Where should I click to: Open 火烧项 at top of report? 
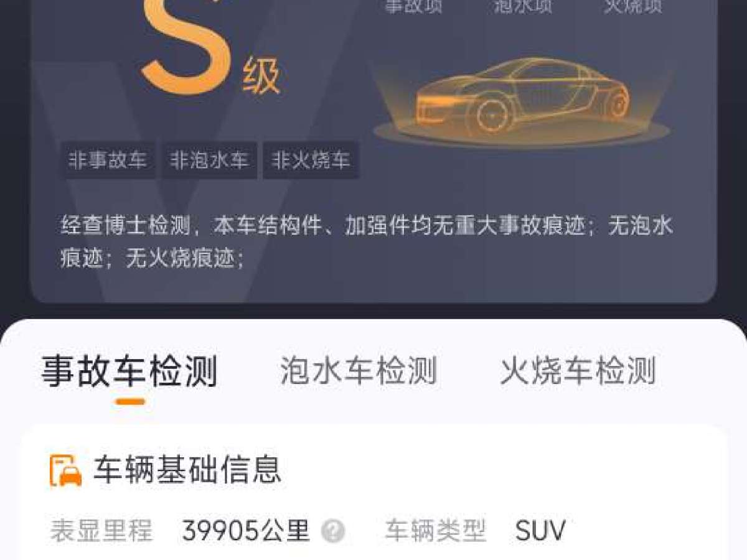632,7
